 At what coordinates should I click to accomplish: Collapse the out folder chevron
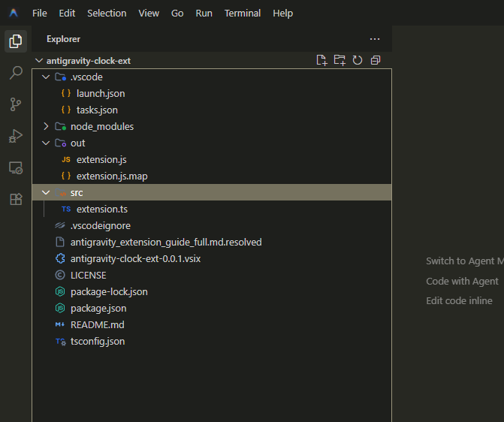(x=46, y=143)
